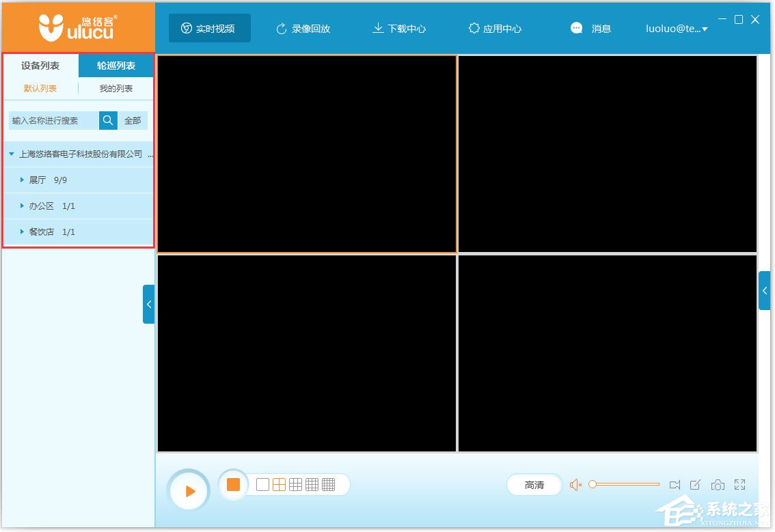
Task: Select the 16-grid screen layout
Action: (312, 484)
